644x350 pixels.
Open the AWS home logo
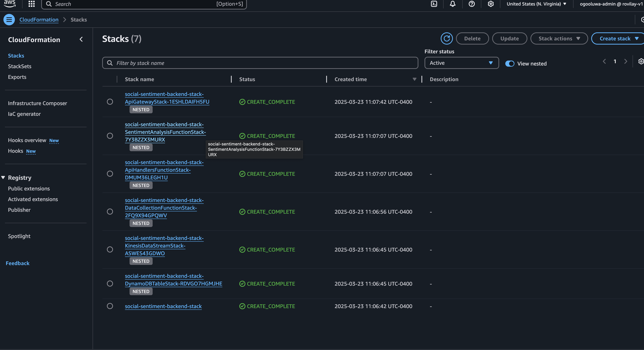10,3
